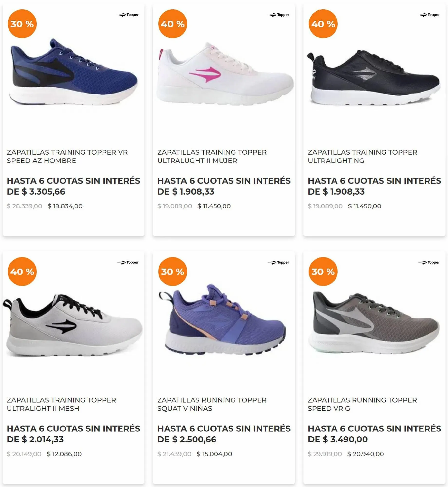This screenshot has height=487, width=448.
Task: Open the white Ultralught II Mujer shoe image
Action: [224, 74]
